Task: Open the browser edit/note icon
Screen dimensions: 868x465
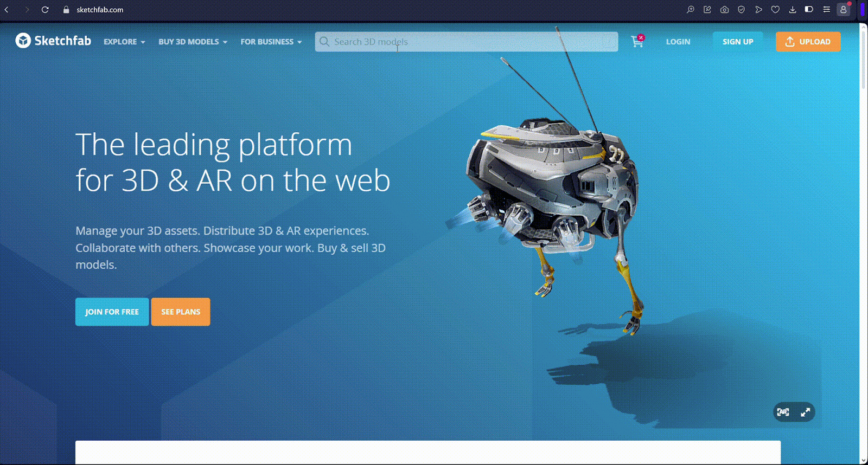Action: click(x=707, y=10)
